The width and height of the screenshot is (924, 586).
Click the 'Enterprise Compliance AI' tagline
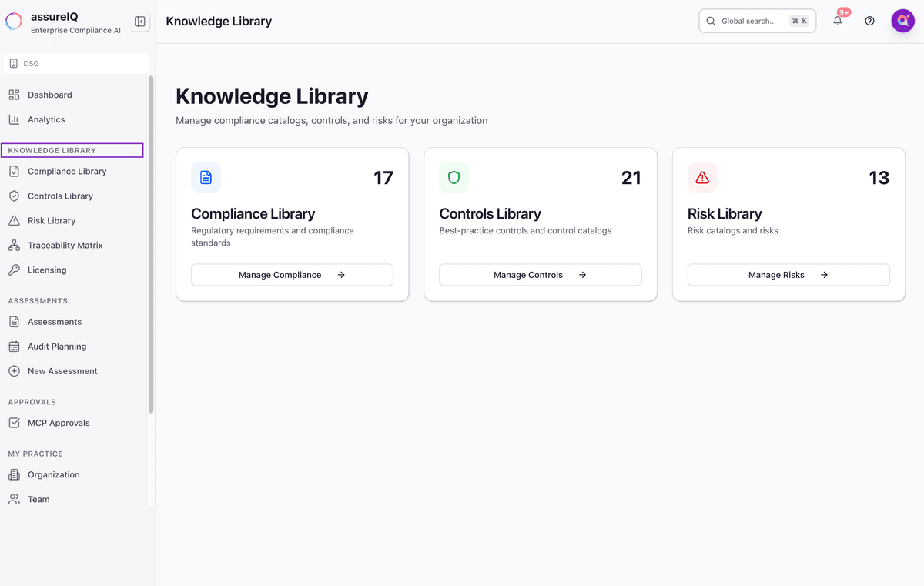point(75,30)
